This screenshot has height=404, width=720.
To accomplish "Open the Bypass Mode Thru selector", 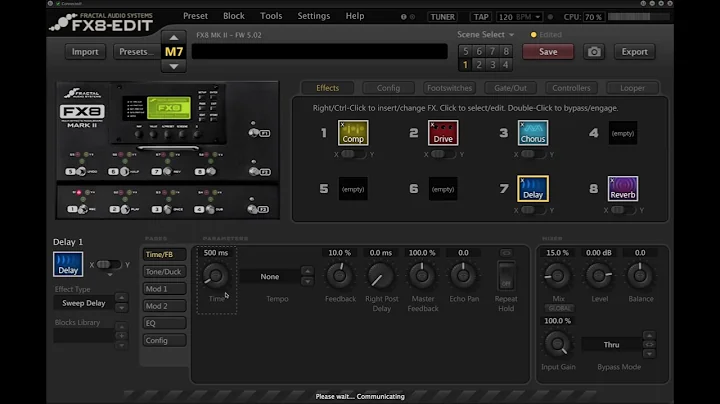I will 611,345.
